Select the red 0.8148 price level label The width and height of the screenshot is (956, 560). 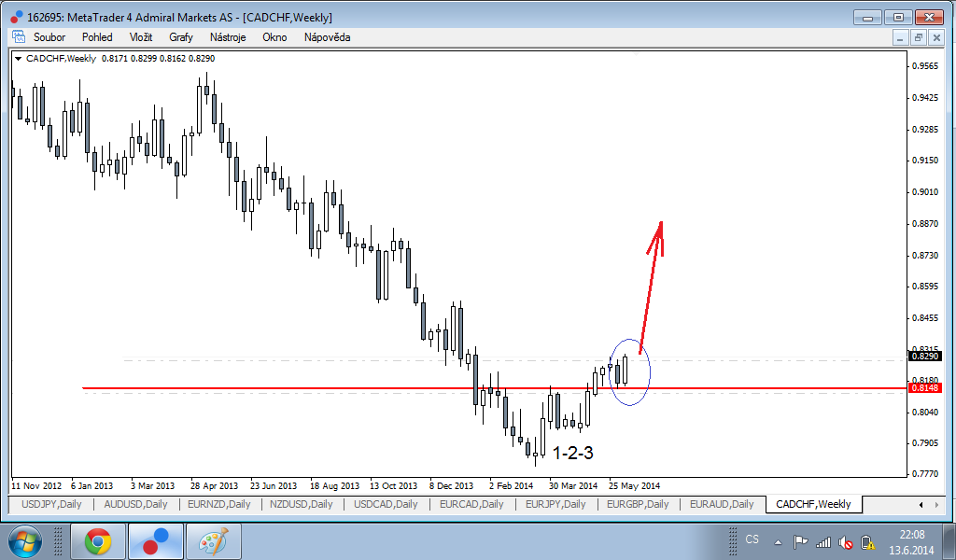(925, 388)
